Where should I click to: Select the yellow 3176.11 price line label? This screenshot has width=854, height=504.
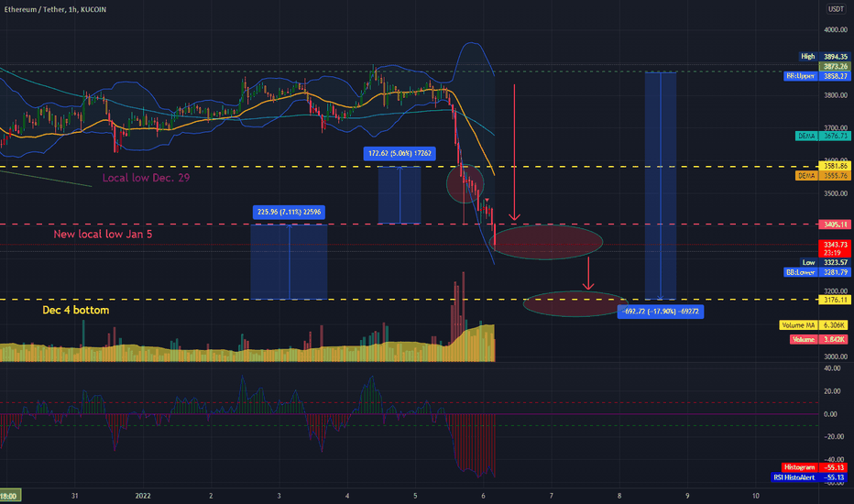[835, 301]
